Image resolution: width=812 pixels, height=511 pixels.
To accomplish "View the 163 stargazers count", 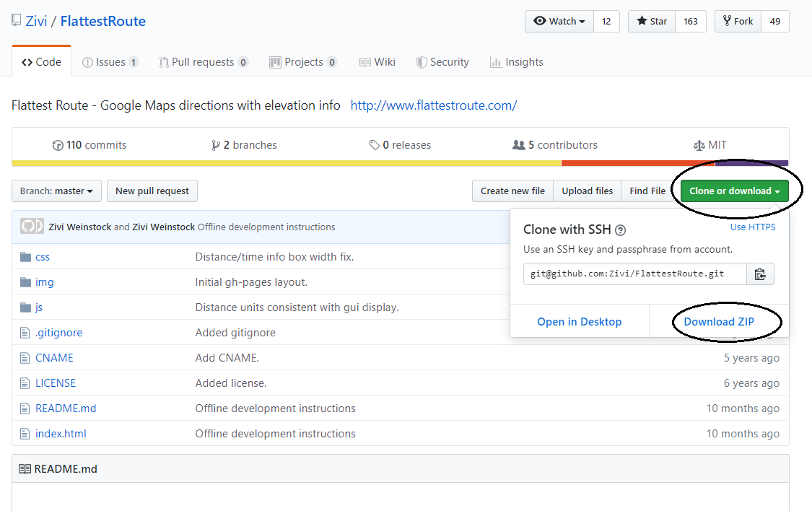I will (x=691, y=21).
